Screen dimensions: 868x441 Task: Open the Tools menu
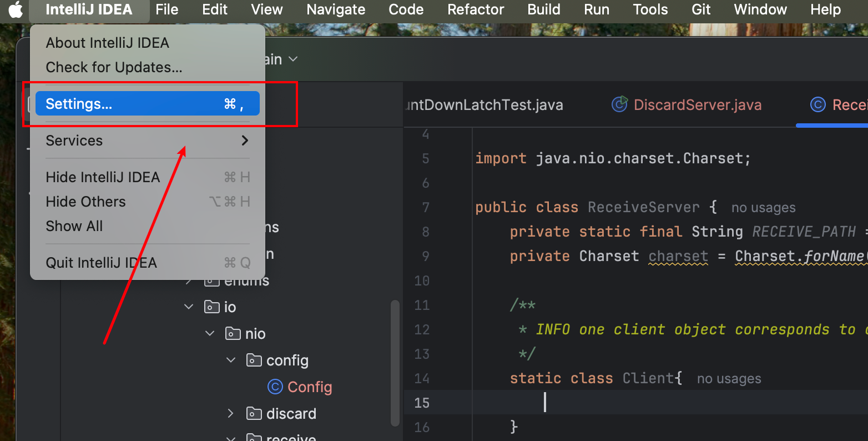650,9
